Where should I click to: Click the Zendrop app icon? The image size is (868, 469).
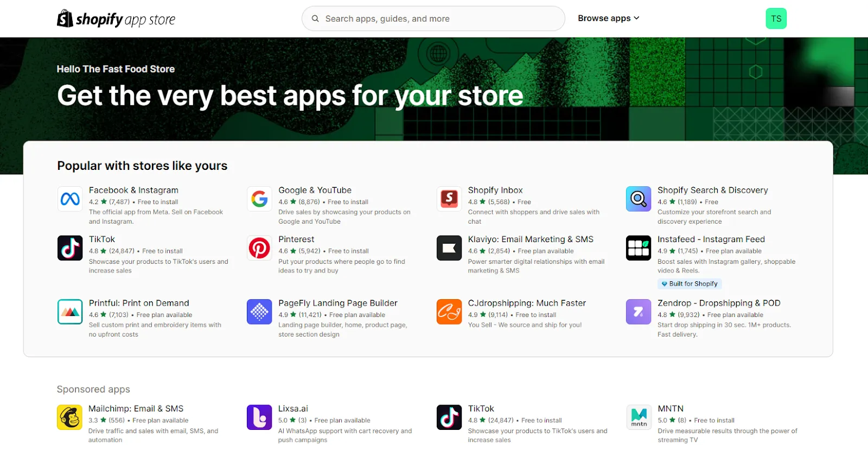point(639,312)
